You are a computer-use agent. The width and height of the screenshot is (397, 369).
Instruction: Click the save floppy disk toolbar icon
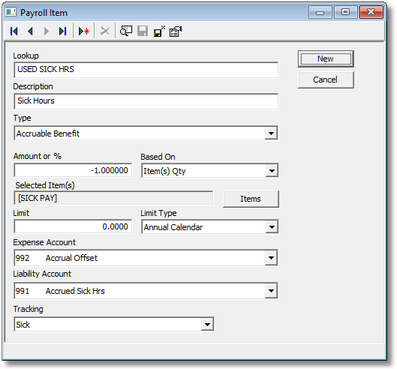[143, 31]
